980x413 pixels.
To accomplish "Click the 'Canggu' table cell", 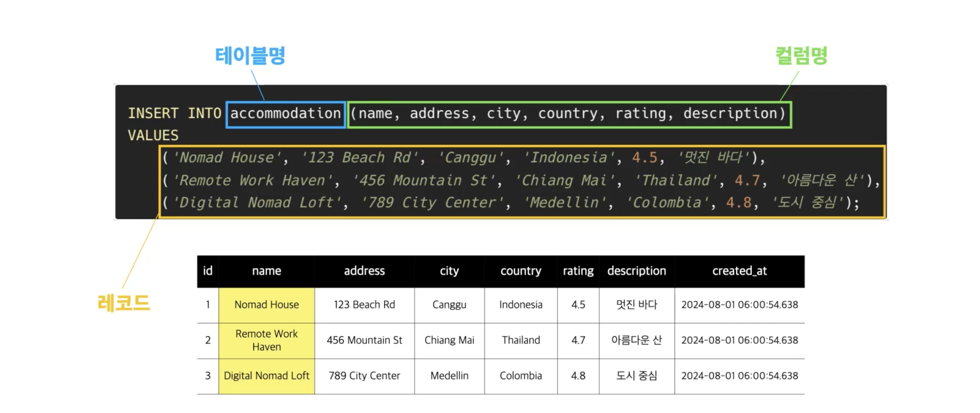I will (449, 305).
